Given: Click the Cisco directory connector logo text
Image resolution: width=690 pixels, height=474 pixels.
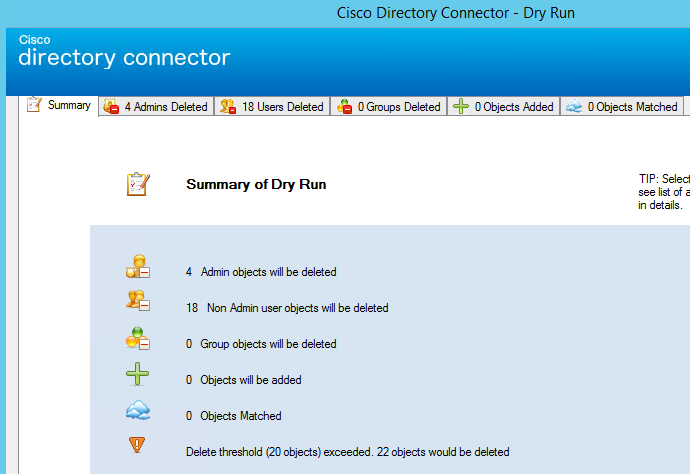Looking at the screenshot, I should click(124, 51).
